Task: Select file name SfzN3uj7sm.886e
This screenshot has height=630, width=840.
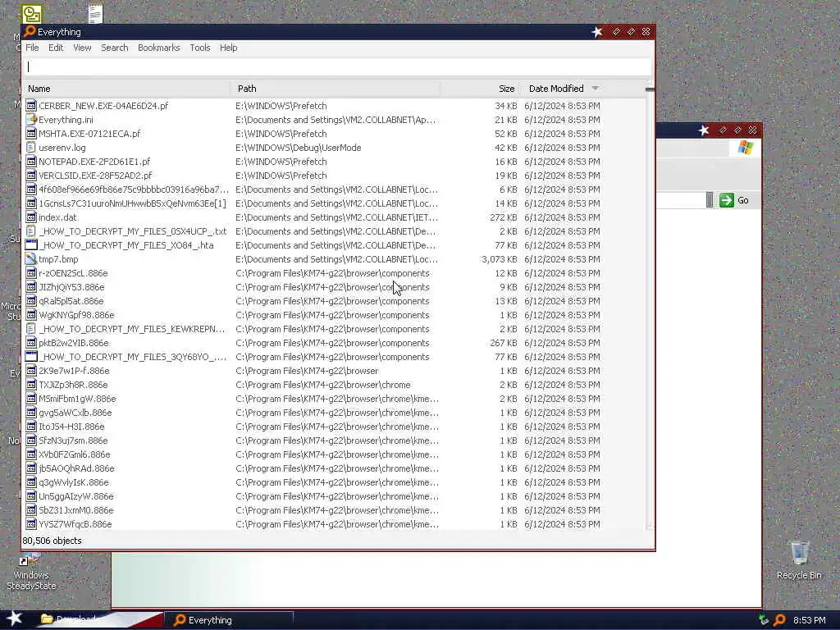Action: (73, 441)
